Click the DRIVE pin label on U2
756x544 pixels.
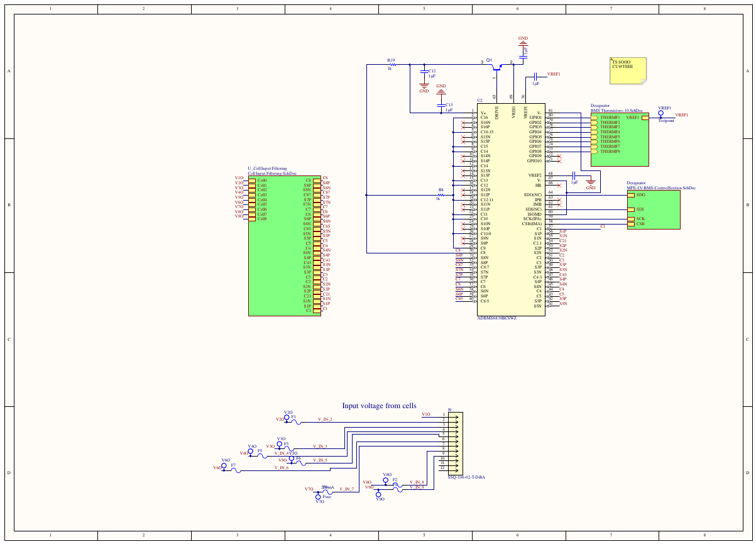tap(496, 112)
